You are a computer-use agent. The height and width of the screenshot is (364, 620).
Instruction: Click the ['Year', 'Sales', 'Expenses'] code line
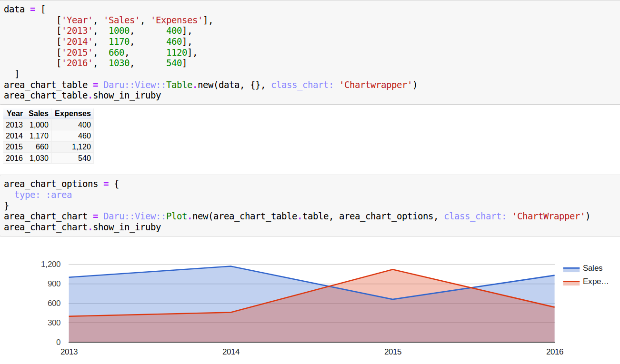pos(135,20)
